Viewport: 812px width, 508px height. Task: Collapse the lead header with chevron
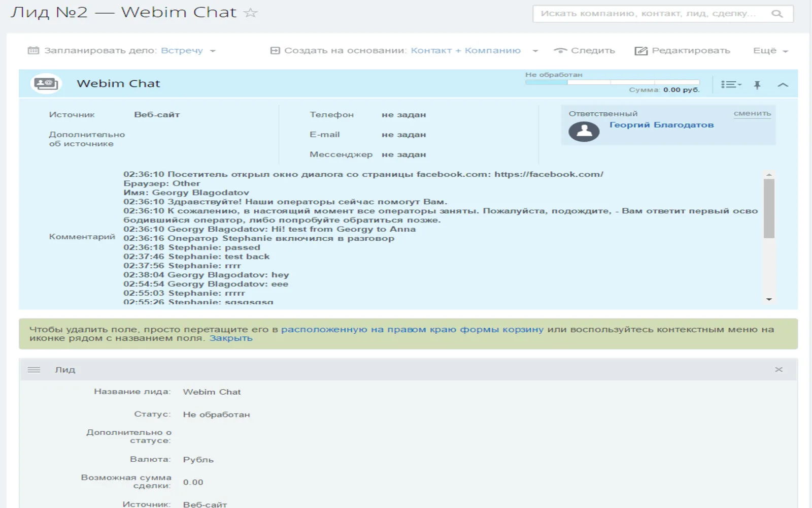(783, 85)
